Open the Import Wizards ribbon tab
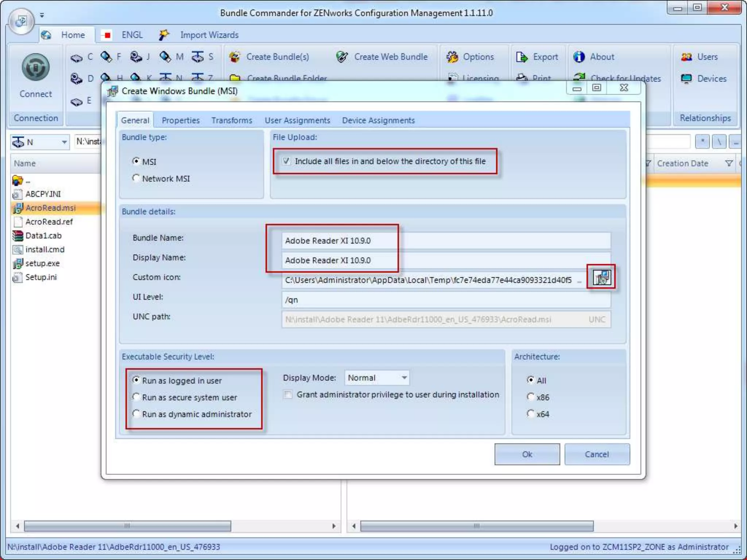The width and height of the screenshot is (747, 560). pyautogui.click(x=209, y=35)
